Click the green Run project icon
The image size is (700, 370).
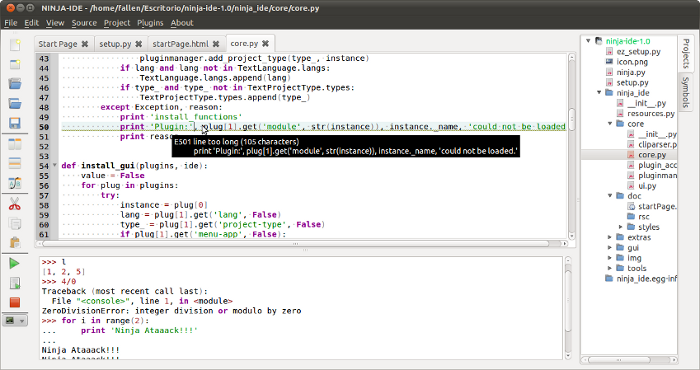pyautogui.click(x=15, y=264)
